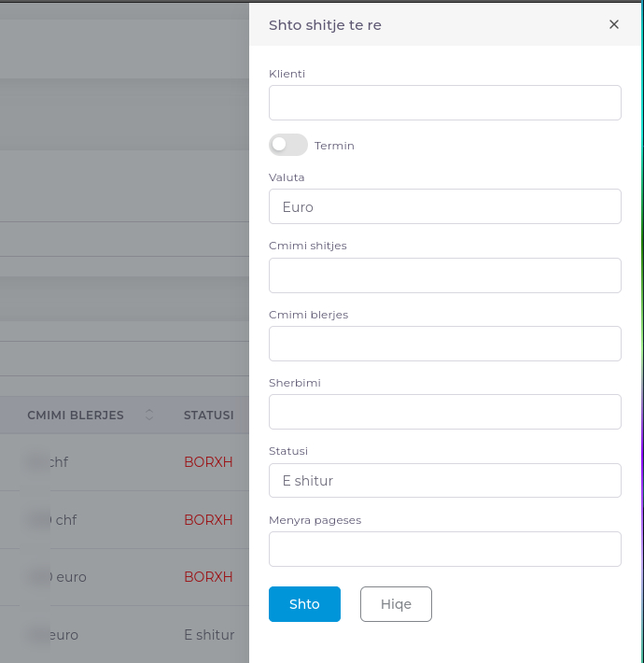Click the STATUSI column header

coord(209,416)
